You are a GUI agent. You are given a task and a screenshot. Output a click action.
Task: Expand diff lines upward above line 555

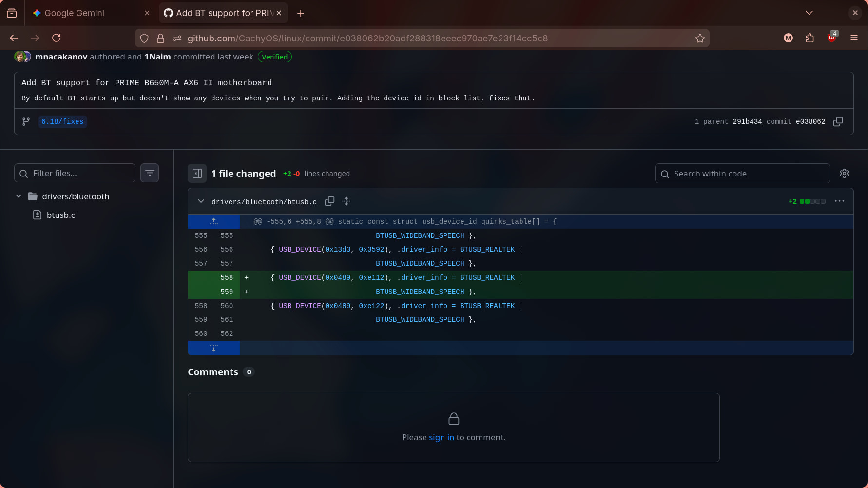213,221
